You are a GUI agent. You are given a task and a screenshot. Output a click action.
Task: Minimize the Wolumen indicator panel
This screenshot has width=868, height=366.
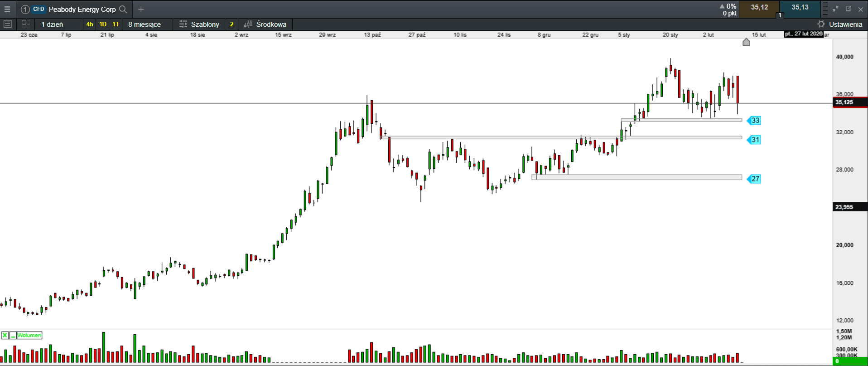[13, 335]
